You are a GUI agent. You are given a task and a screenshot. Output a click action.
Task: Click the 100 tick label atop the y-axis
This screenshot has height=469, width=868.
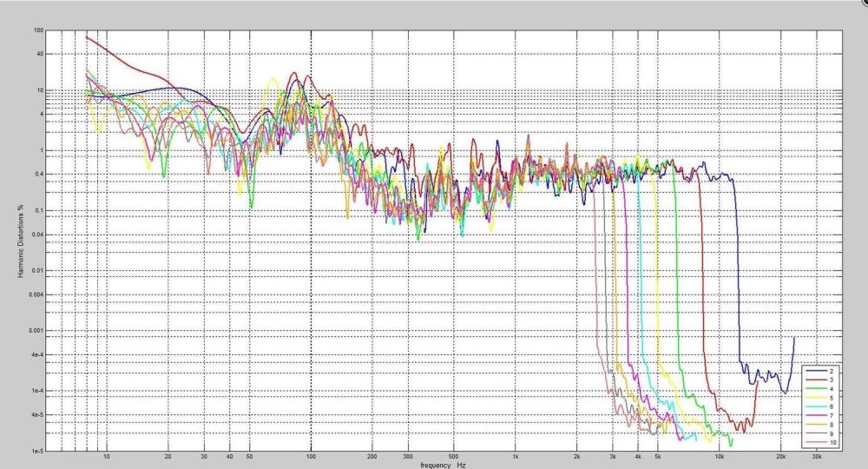(x=38, y=30)
